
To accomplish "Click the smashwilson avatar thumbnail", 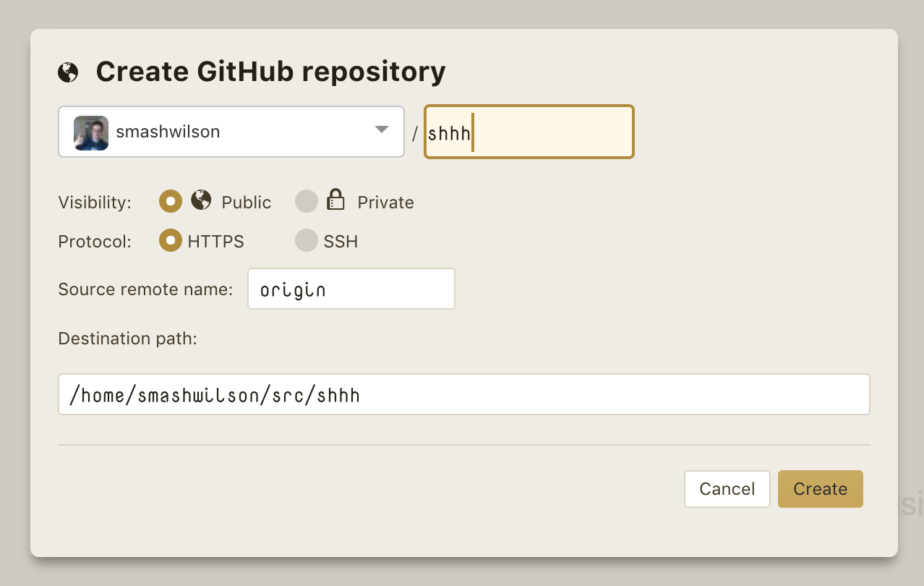I will [91, 132].
